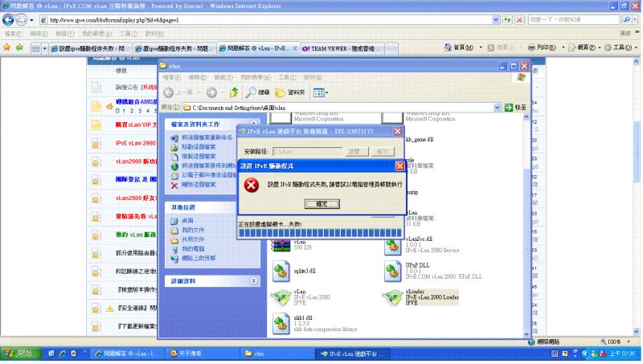Viewport: 643px width, 364px height.
Task: Open the 檢視 menu in vlan Explorer window
Action: click(223, 77)
